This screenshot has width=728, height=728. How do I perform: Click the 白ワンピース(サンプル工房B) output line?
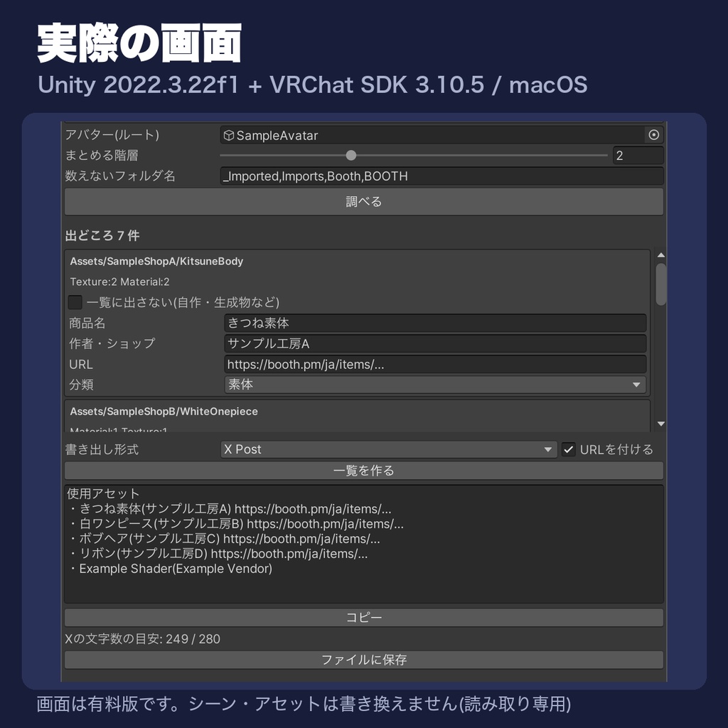coord(236,524)
